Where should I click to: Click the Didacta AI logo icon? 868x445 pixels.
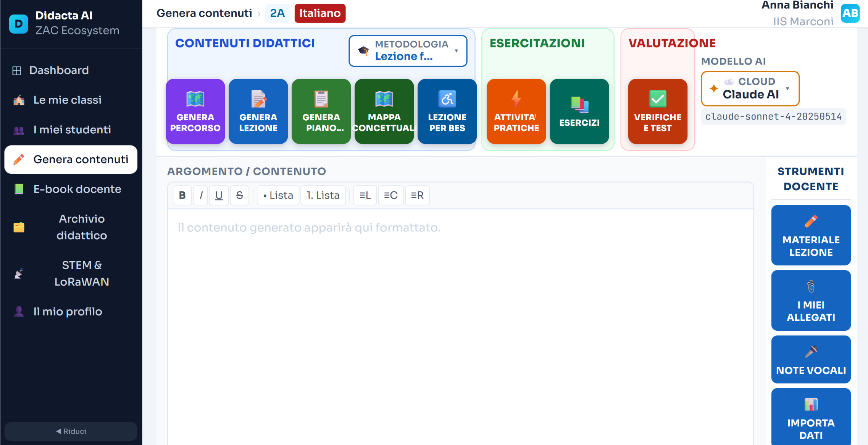(18, 24)
